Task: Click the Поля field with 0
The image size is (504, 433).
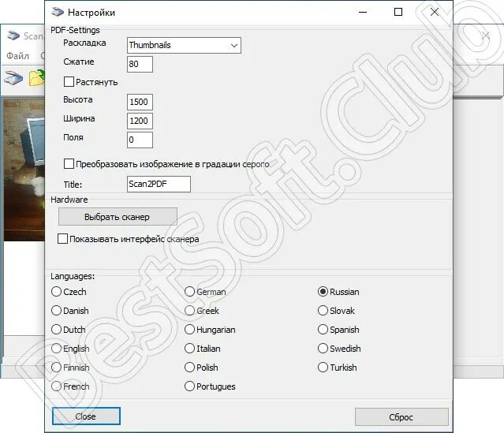Action: [x=140, y=140]
